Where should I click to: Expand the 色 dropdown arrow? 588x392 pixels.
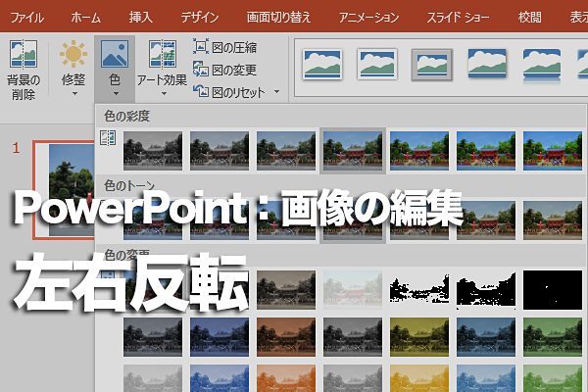tap(116, 94)
